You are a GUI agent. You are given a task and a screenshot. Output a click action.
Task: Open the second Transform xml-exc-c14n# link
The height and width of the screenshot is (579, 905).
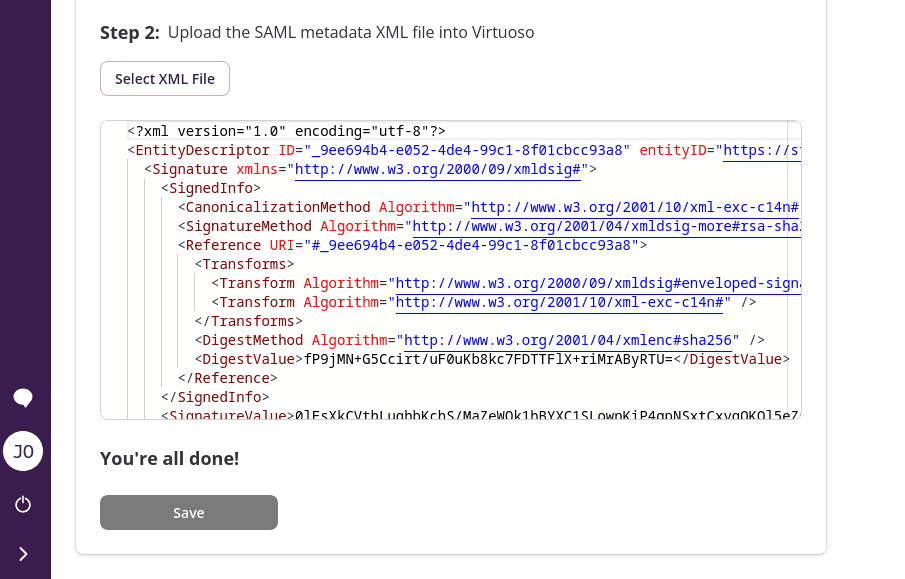(564, 302)
